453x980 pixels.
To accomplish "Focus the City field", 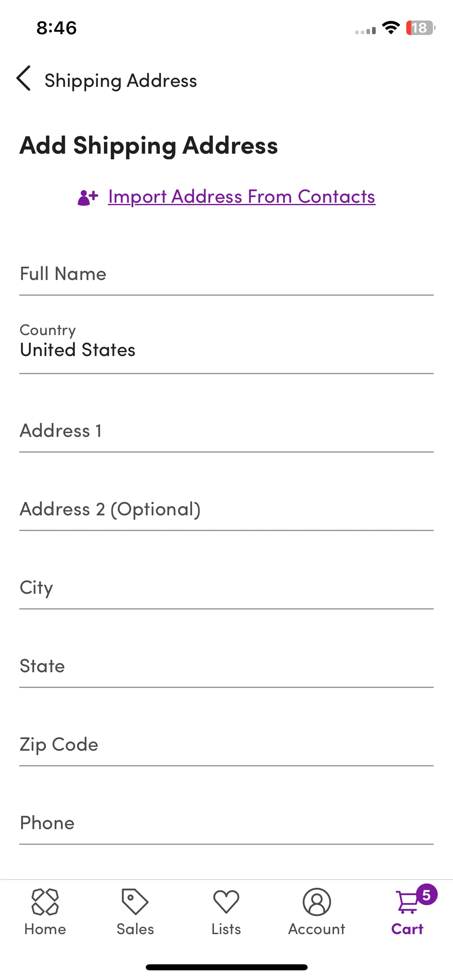I will click(x=226, y=587).
